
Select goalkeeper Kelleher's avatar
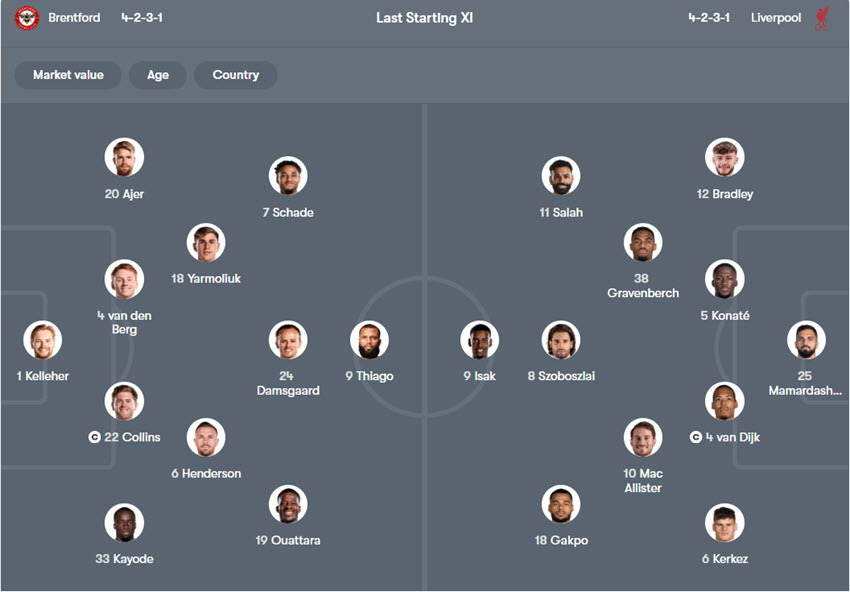[x=43, y=340]
